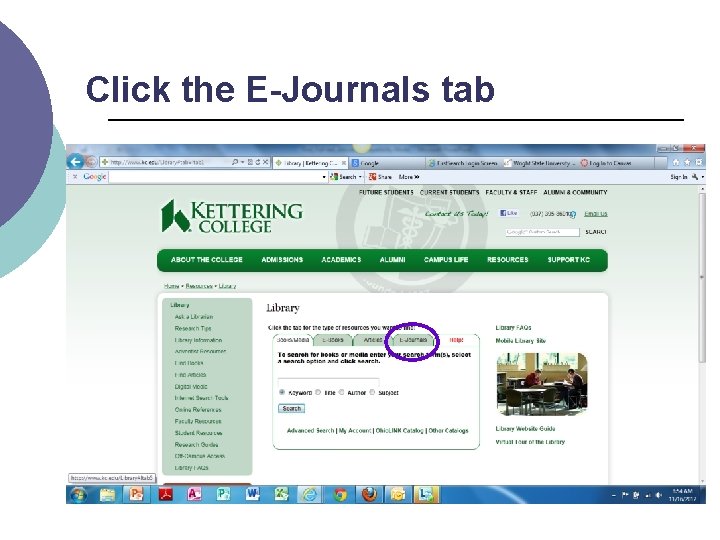Select the Title radio button
Image resolution: width=720 pixels, height=540 pixels.
tap(318, 392)
